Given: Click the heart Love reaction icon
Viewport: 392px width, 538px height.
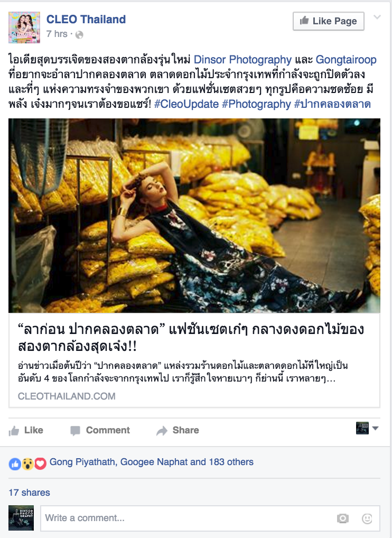Looking at the screenshot, I should 40,464.
